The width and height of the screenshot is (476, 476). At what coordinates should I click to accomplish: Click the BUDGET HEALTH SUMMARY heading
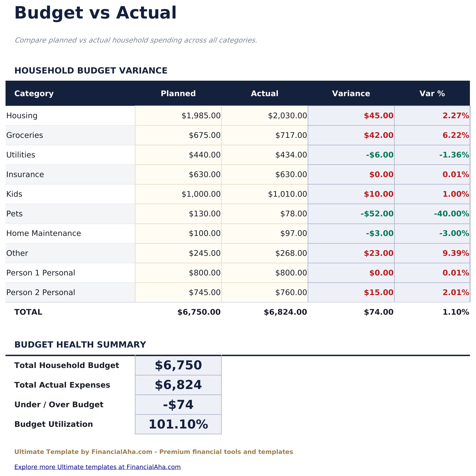tap(80, 344)
